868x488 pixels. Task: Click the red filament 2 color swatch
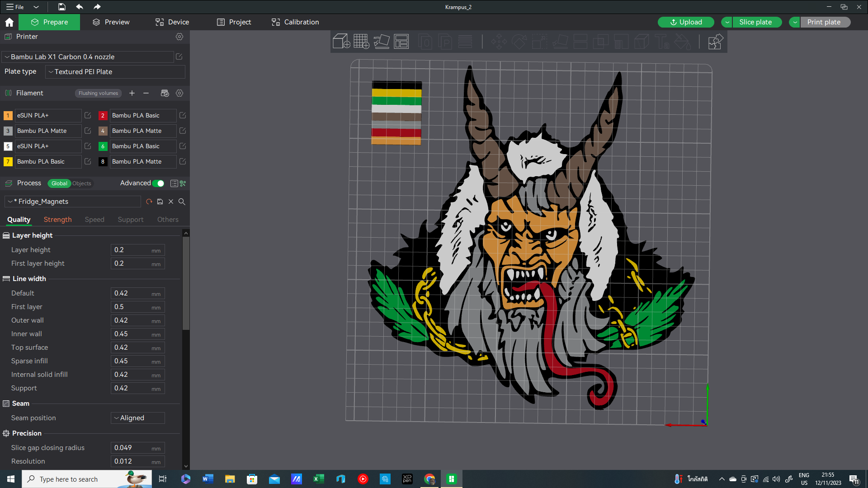pos(103,116)
